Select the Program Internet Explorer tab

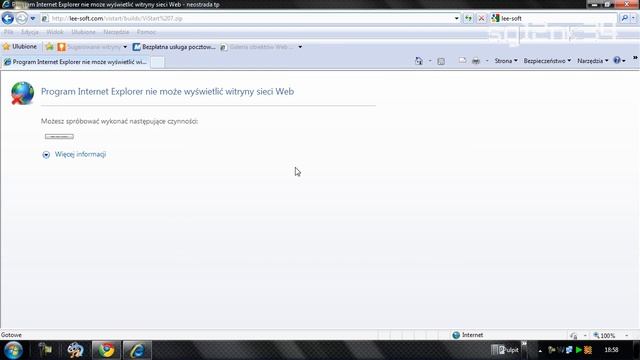point(76,62)
